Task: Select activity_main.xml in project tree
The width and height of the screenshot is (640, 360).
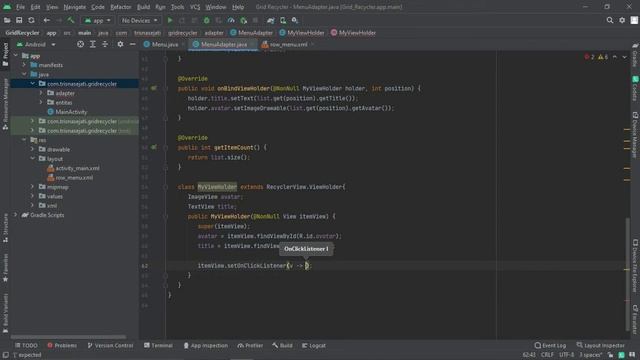Action: pyautogui.click(x=77, y=168)
